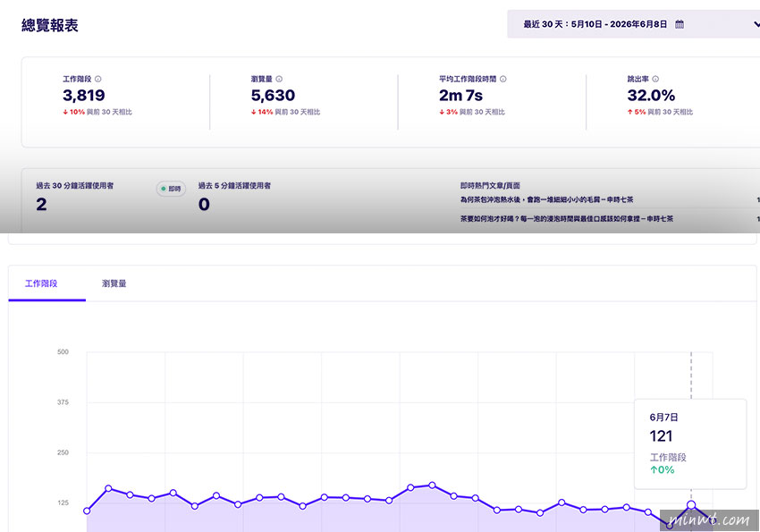Open article link 為何茶包沖泡熱水後

(x=546, y=199)
